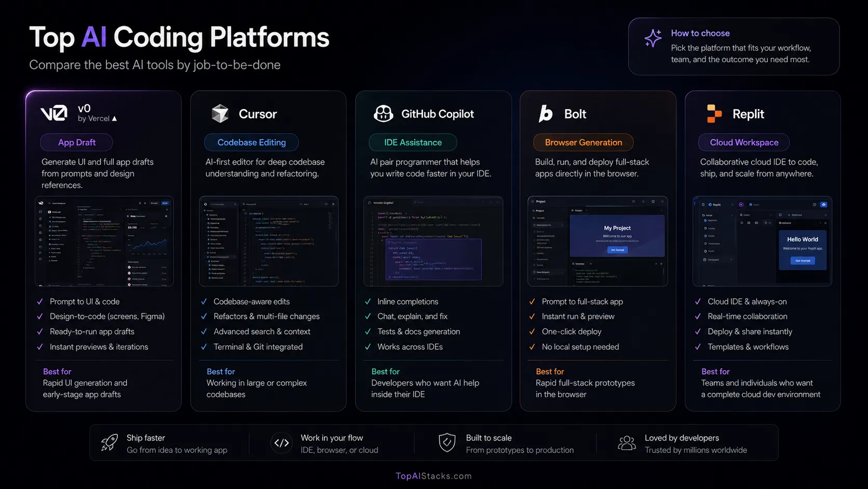Open the Bolt My Project screenshot thumbnail
The height and width of the screenshot is (489, 868).
(598, 241)
